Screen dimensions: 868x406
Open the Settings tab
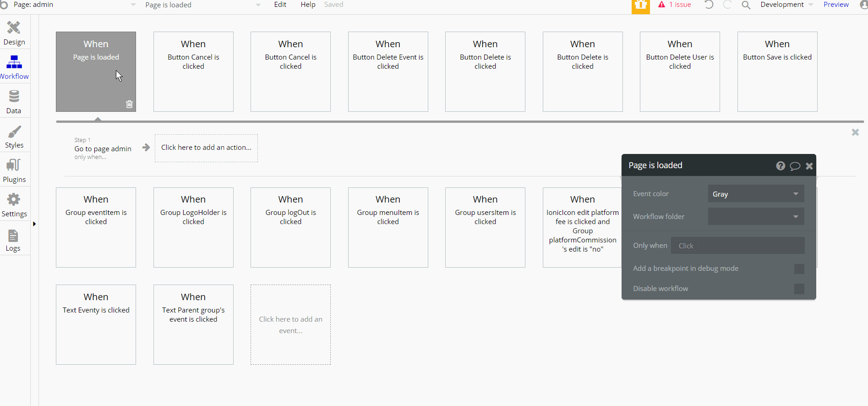[x=14, y=205]
